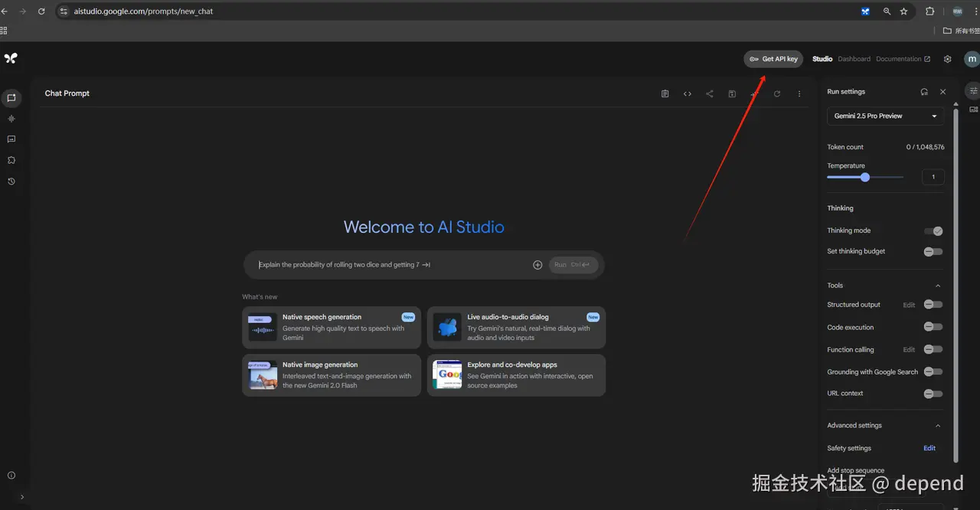Enable Grounding with Google Search toggle
The height and width of the screenshot is (510, 980).
click(x=933, y=371)
